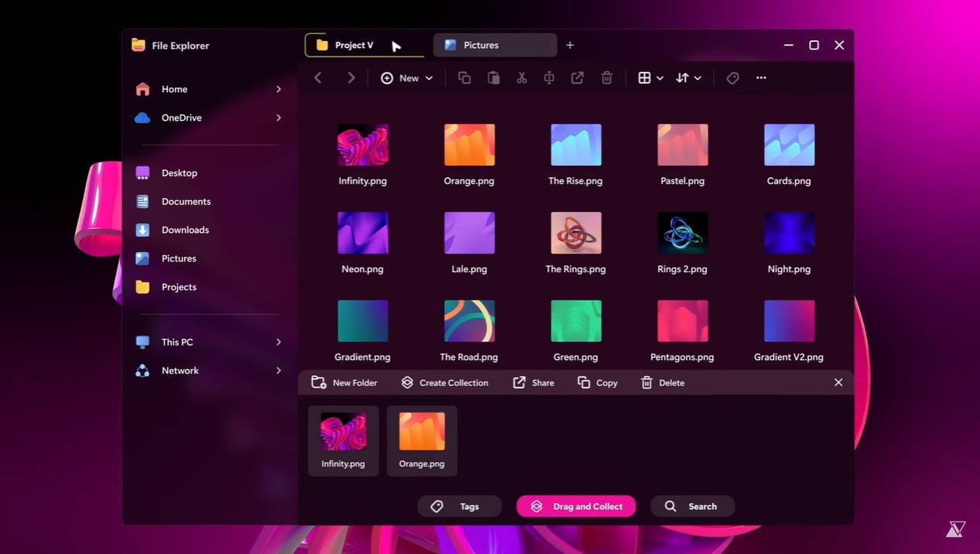Click the Search button at bottom
This screenshot has height=554, width=980.
(692, 507)
